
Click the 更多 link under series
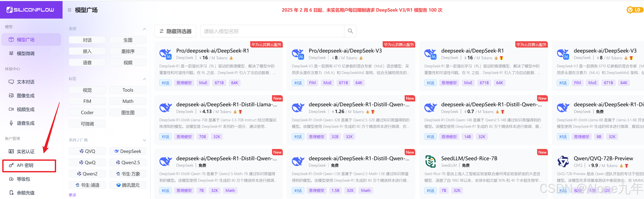coord(73,195)
